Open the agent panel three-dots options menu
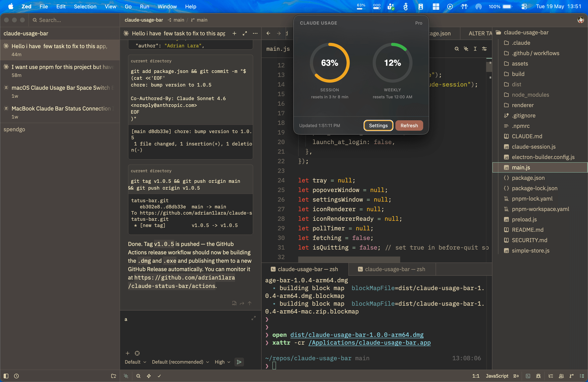Image resolution: width=588 pixels, height=382 pixels. coord(255,33)
